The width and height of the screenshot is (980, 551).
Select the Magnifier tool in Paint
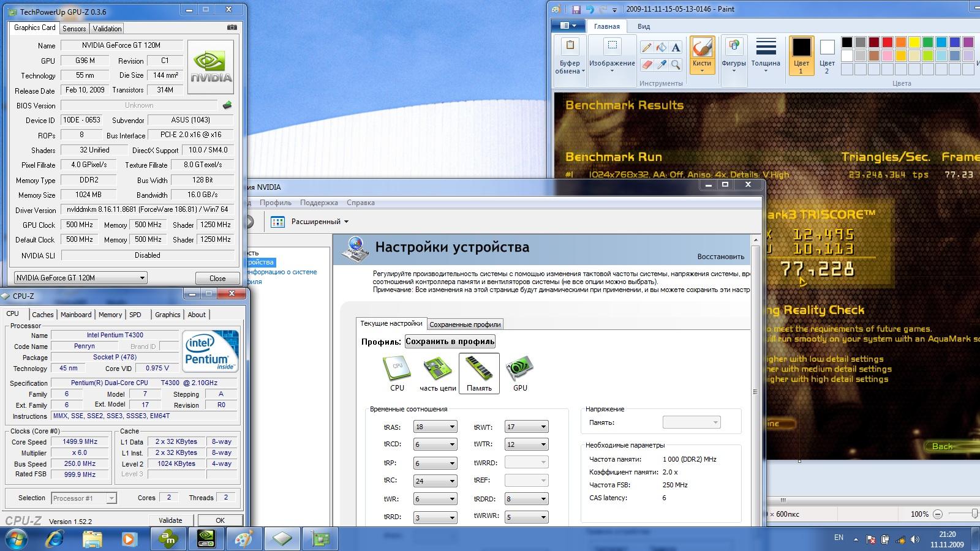pos(676,64)
